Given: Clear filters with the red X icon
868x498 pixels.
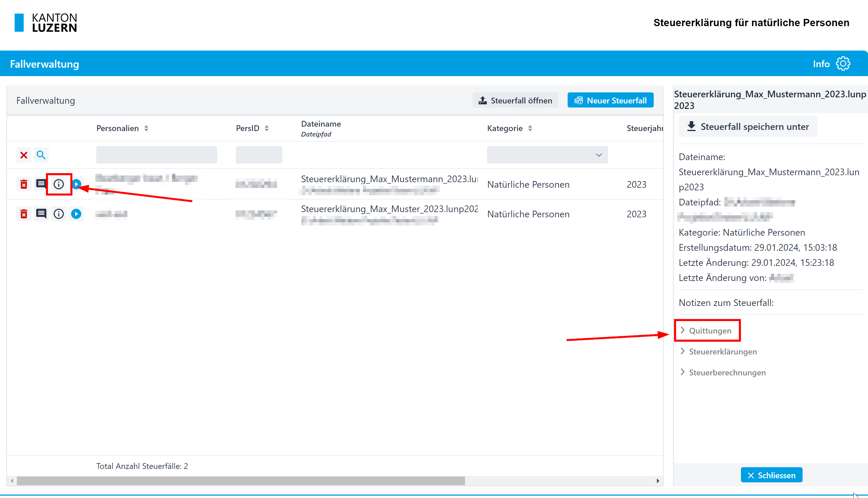Looking at the screenshot, I should pyautogui.click(x=24, y=155).
